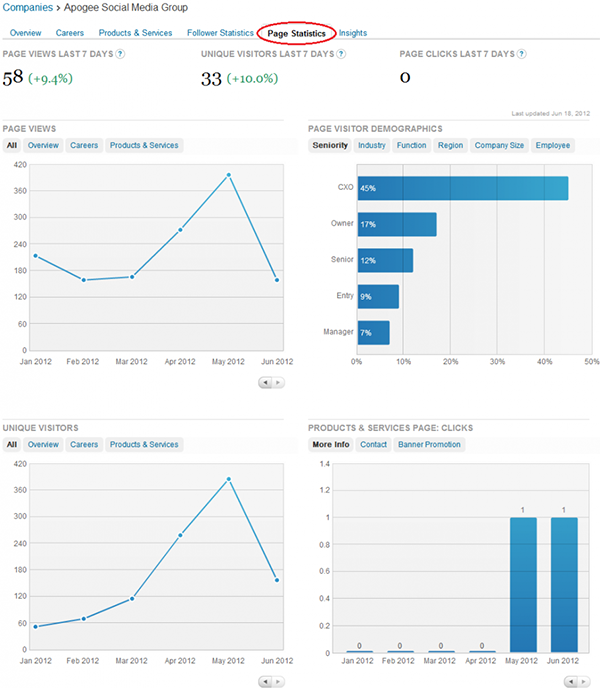Open help icon beside Page Views Last 7 Days
Image resolution: width=600 pixels, height=688 pixels.
coord(120,54)
